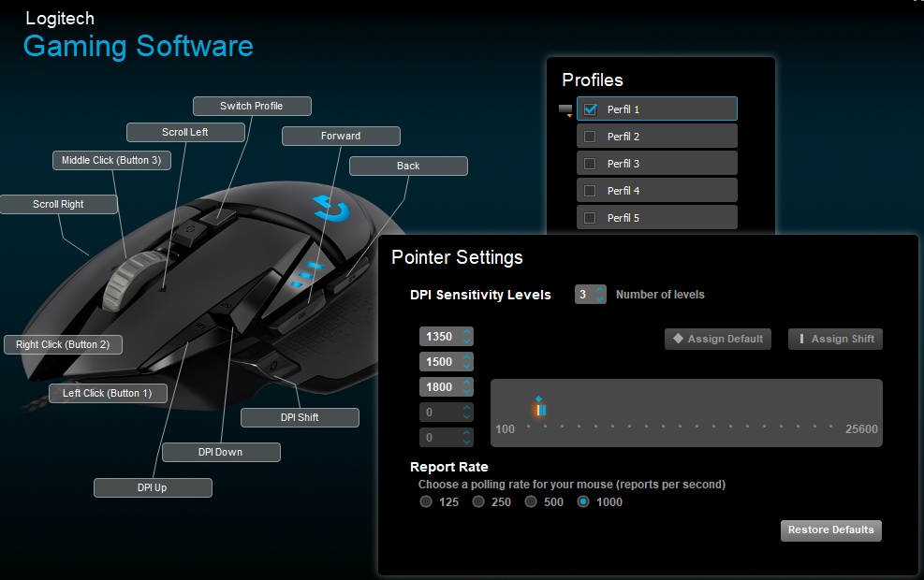This screenshot has width=924, height=580.
Task: Enable the Perfil 4 checkbox
Action: tap(589, 191)
